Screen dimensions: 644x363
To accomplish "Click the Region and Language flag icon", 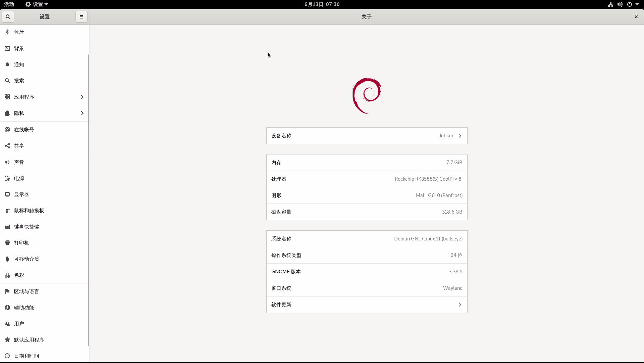I will (7, 291).
